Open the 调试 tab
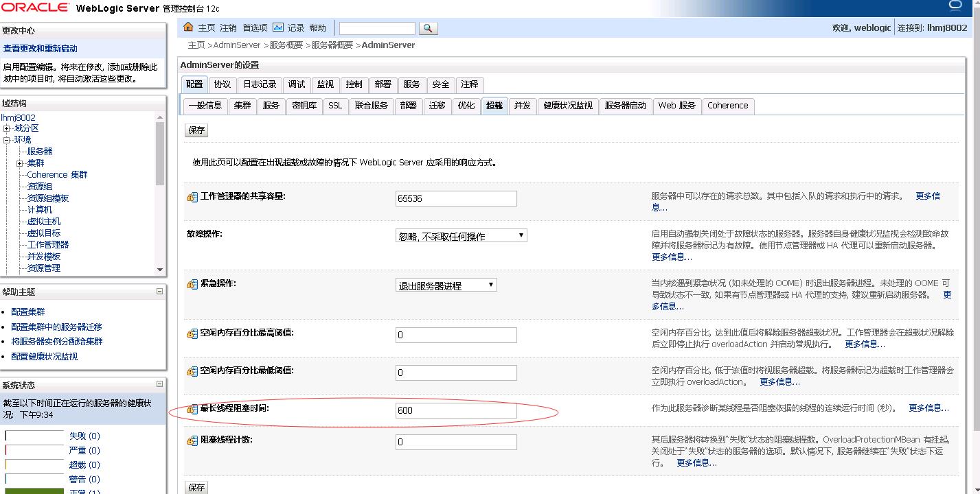The image size is (980, 494). click(x=297, y=84)
